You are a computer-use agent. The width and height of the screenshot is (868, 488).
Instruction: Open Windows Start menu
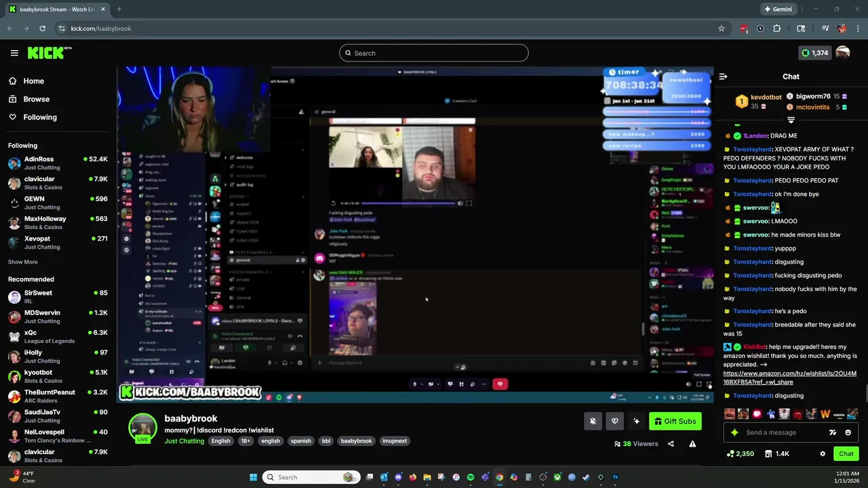[253, 477]
